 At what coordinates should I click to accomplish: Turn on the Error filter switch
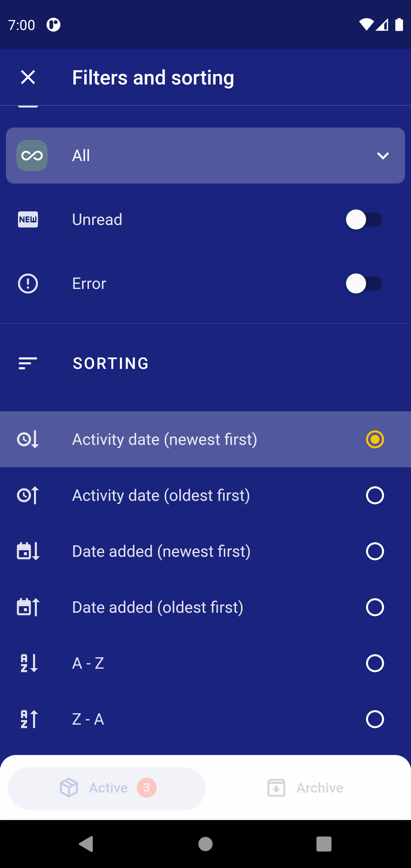pos(364,283)
